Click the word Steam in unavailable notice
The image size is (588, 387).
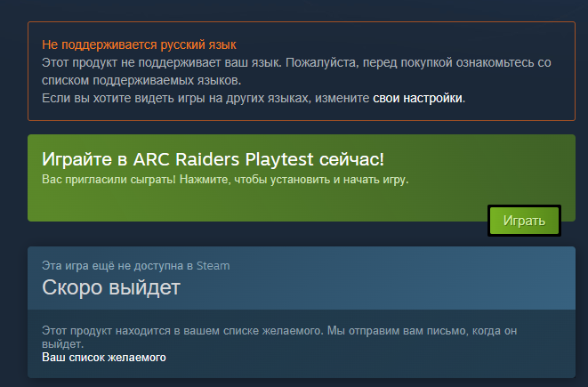click(213, 266)
